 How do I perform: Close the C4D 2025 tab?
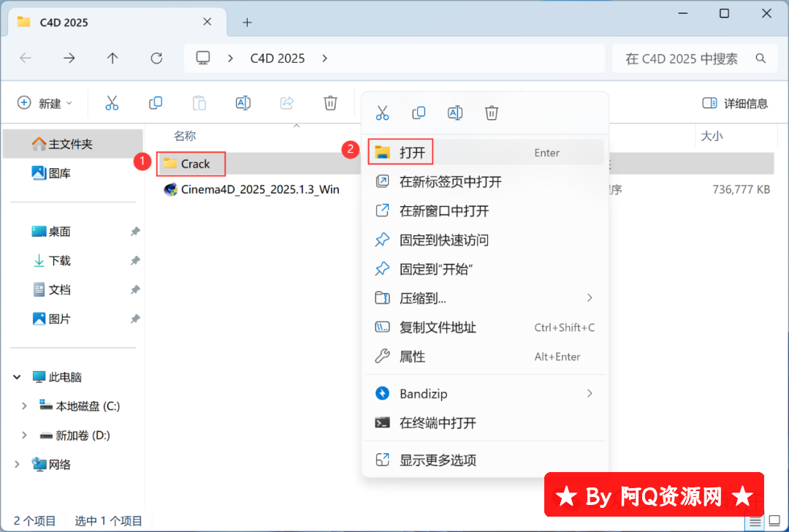click(207, 22)
